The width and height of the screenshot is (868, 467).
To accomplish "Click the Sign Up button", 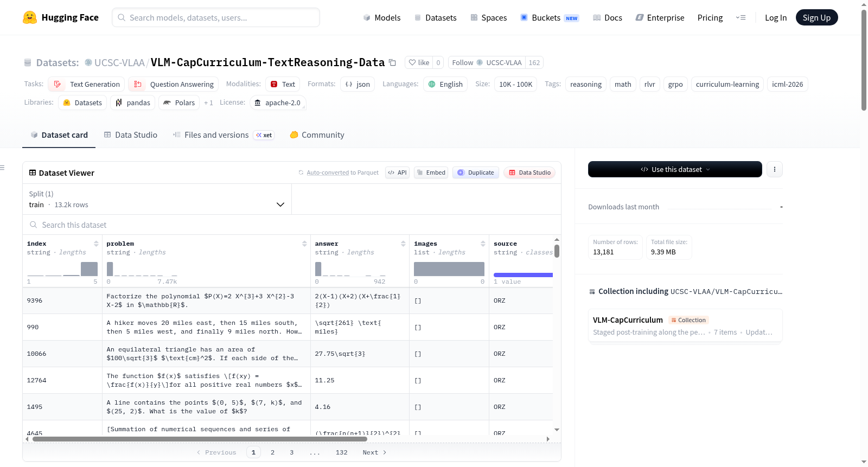I will (816, 18).
